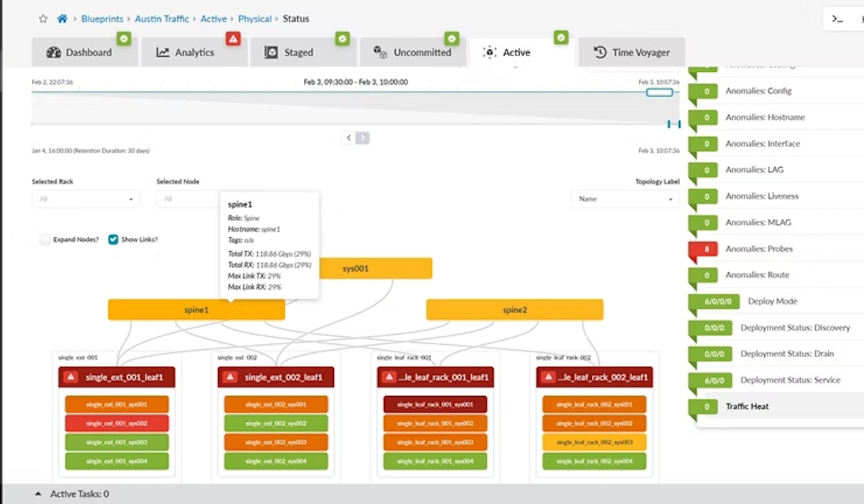Uncheck the Show Links checkbox

(113, 240)
